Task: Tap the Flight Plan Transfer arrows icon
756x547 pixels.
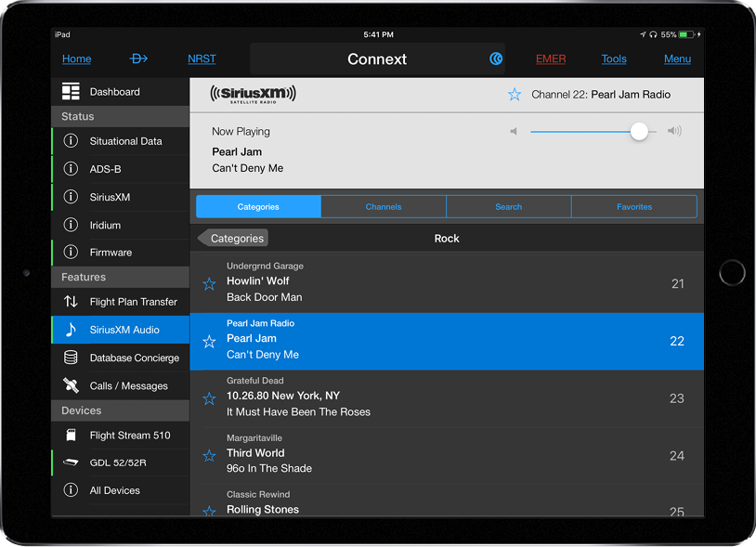Action: click(x=71, y=302)
